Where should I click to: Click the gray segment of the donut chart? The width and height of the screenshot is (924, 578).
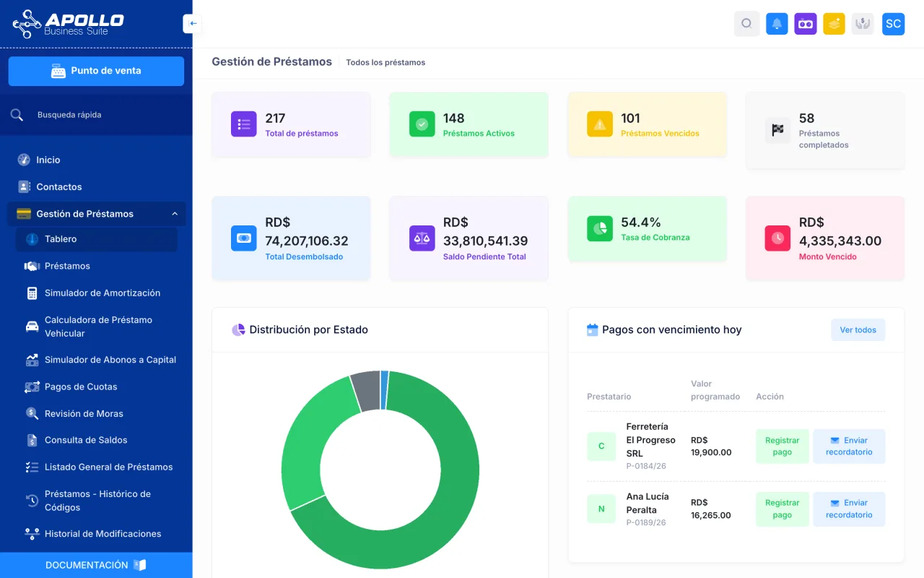[367, 390]
